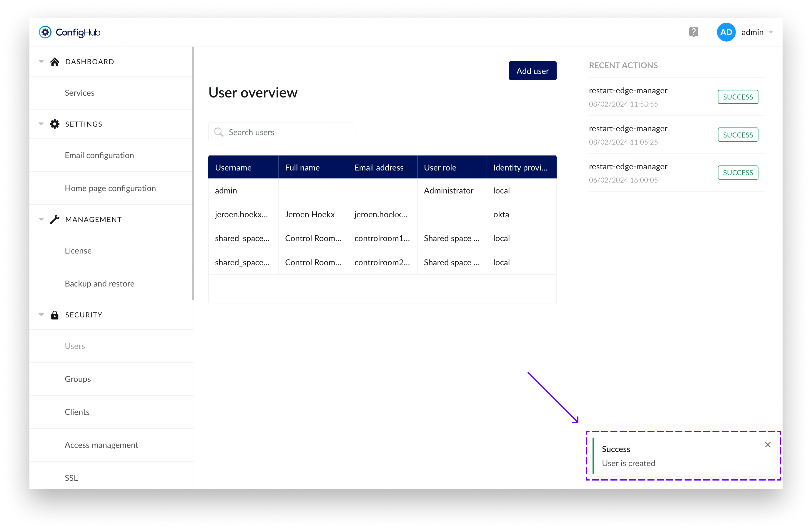Click the Settings gear icon
This screenshot has width=812, height=530.
coord(55,124)
